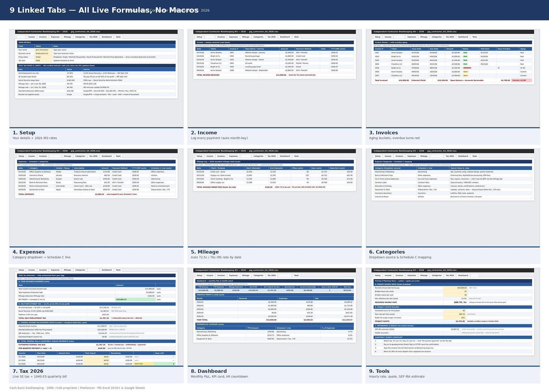Go to Dashboard tab in the Categories sheet preview

click(463, 156)
